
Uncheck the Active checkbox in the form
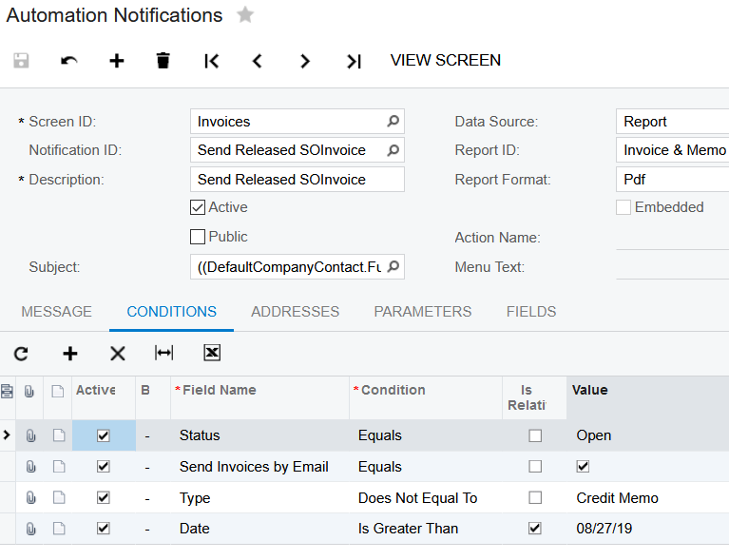point(198,207)
